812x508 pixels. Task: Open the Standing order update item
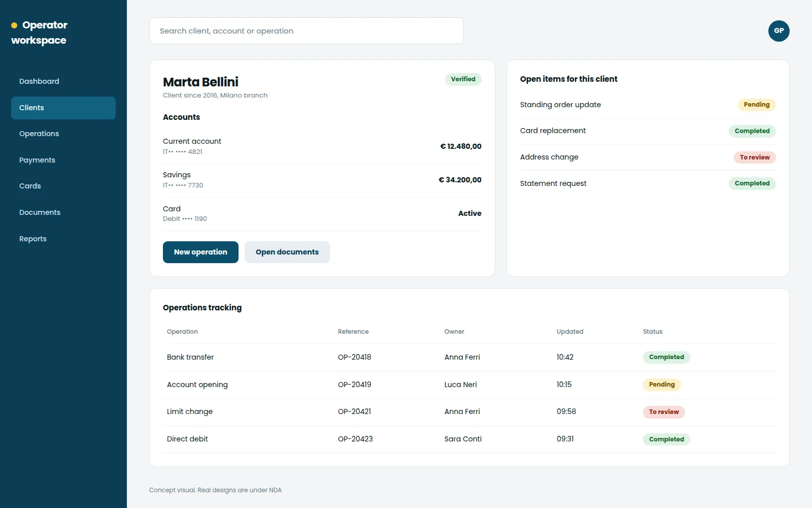coord(648,105)
